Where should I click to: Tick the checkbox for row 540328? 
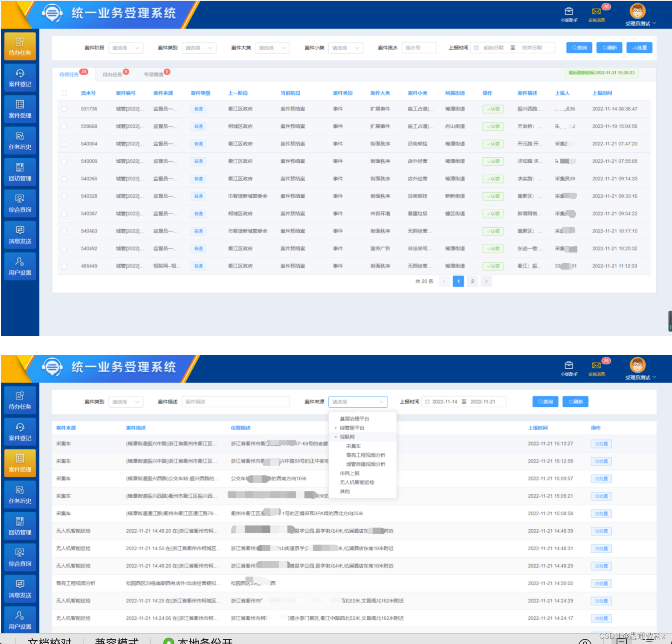64,197
